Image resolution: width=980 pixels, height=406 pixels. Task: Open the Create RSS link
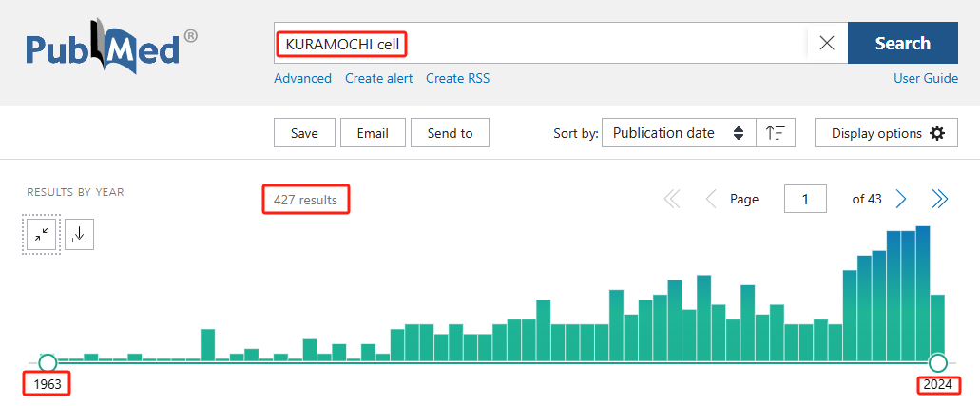(457, 78)
